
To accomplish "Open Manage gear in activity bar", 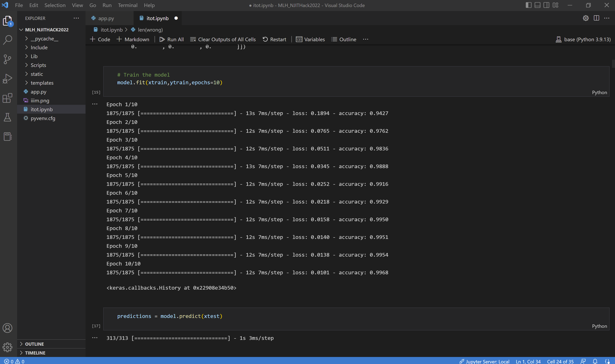I will pyautogui.click(x=7, y=347).
